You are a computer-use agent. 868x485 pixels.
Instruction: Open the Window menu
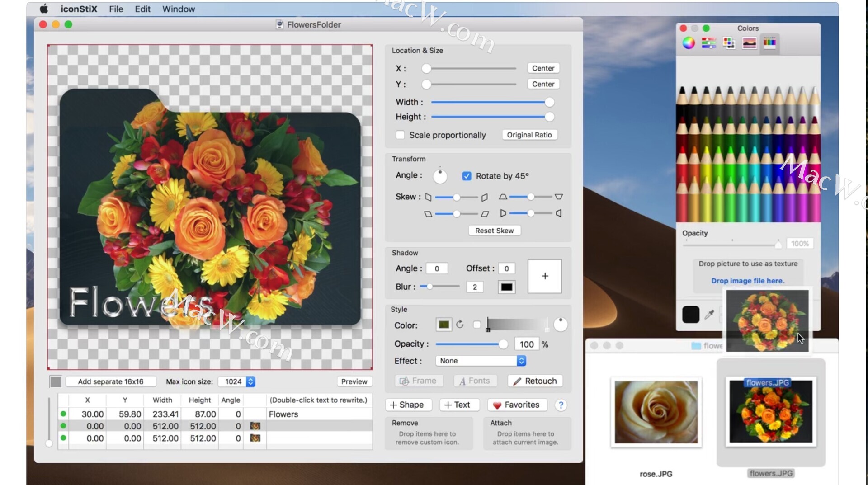coord(179,9)
